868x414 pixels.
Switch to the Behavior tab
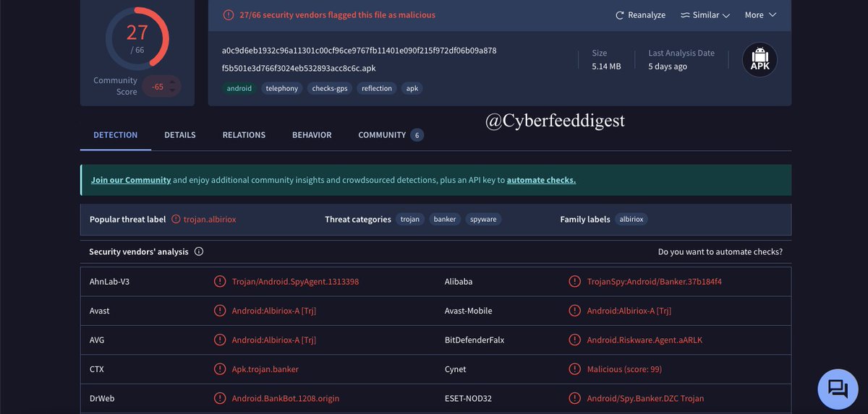coord(312,135)
